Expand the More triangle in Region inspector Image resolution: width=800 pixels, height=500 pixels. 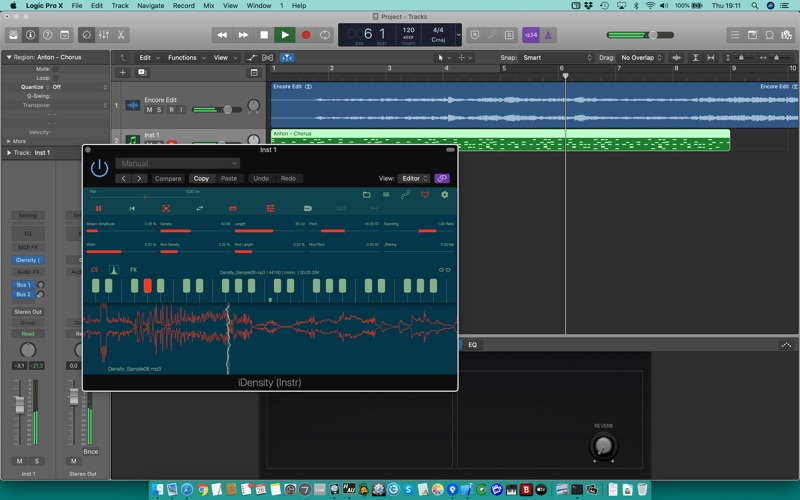tap(9, 141)
